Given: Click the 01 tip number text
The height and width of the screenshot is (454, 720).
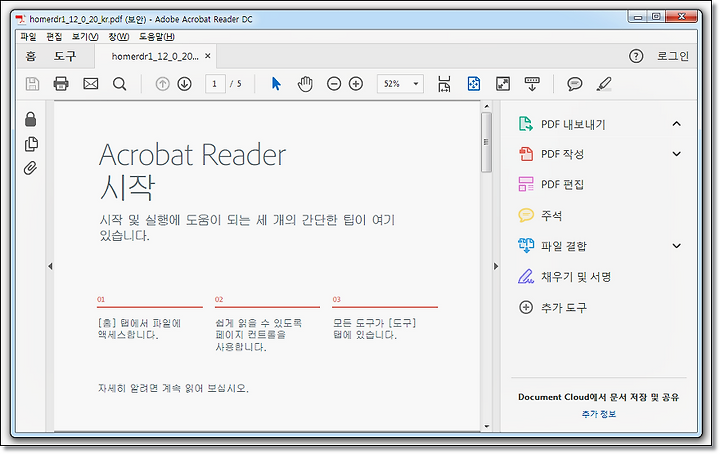Looking at the screenshot, I should [101, 299].
